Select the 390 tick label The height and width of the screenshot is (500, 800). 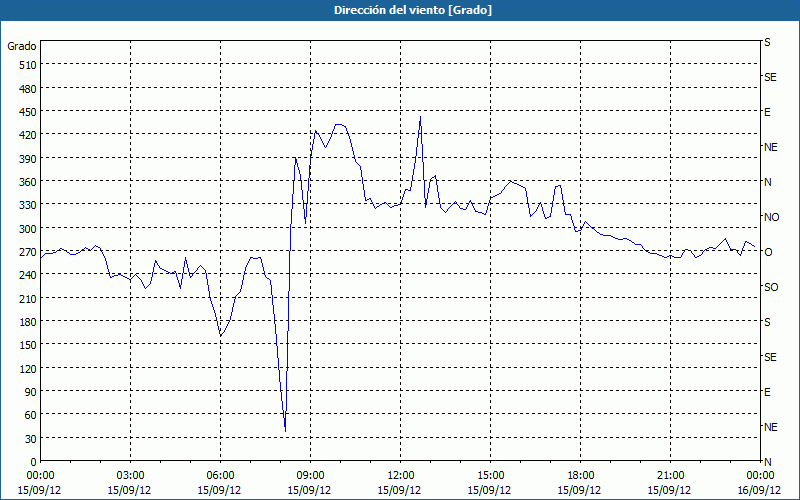point(28,159)
